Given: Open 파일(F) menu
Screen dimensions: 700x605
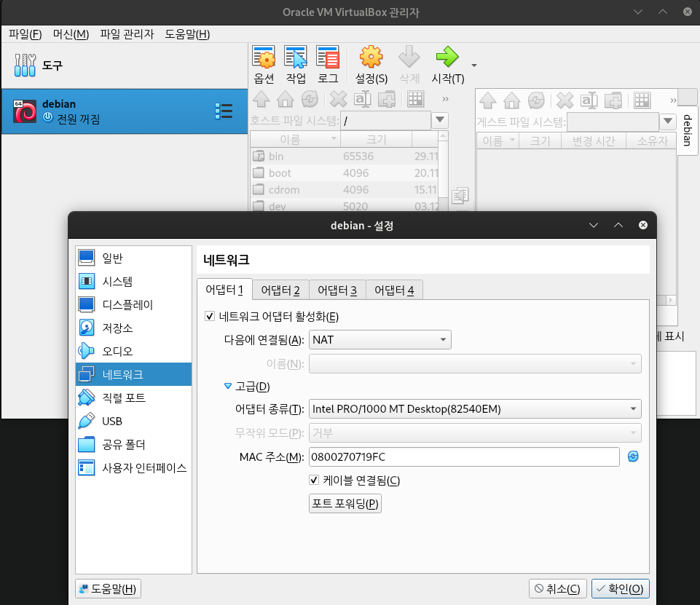Looking at the screenshot, I should tap(25, 34).
